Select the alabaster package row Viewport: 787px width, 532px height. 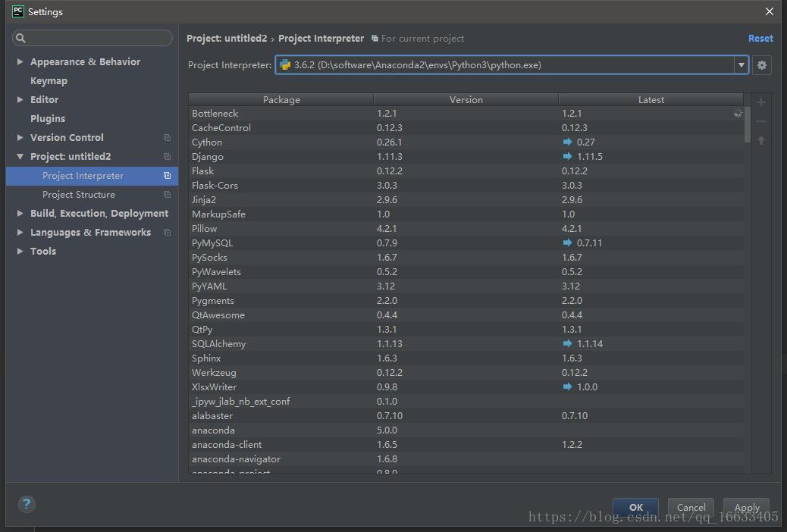tap(466, 416)
